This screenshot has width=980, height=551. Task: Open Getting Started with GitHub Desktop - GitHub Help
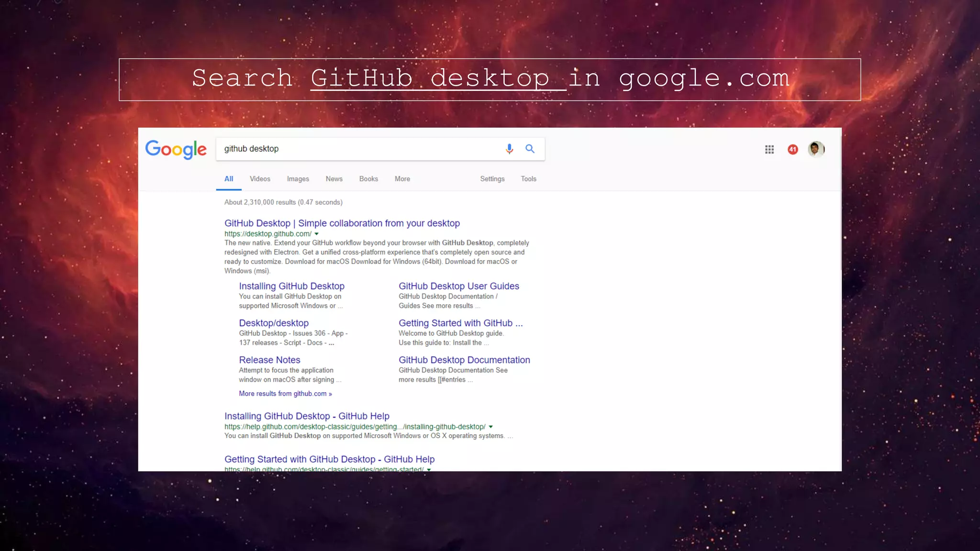click(329, 459)
